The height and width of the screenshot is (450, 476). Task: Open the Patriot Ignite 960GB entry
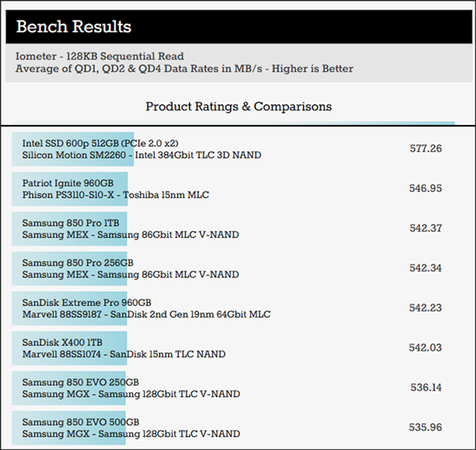click(68, 183)
